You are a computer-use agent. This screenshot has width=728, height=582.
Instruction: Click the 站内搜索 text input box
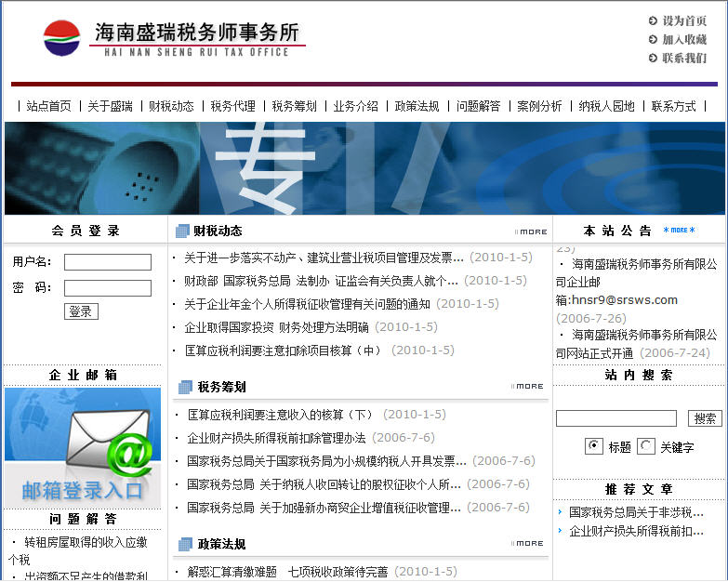615,418
